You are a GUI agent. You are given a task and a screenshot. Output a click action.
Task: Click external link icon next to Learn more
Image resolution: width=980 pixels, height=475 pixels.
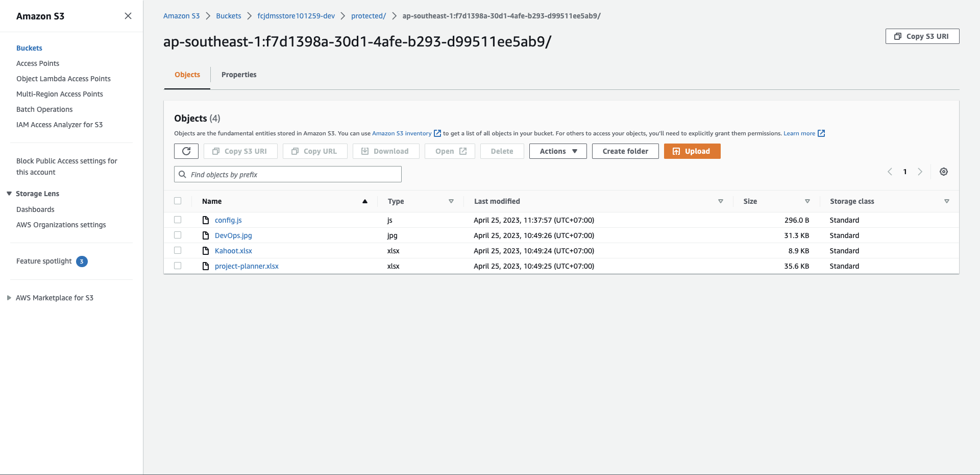(821, 133)
